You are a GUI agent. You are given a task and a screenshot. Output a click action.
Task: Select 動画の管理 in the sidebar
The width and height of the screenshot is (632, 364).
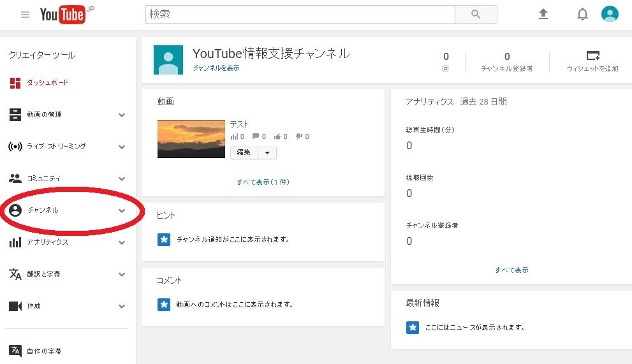(45, 115)
